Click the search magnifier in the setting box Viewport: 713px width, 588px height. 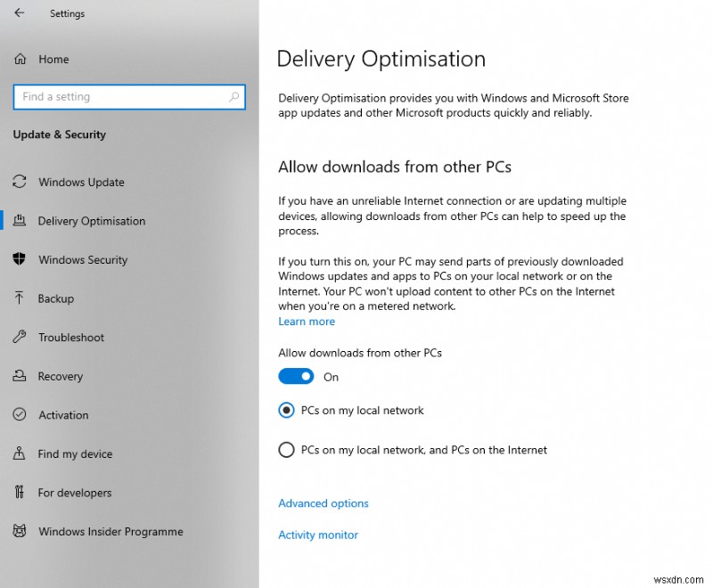233,96
